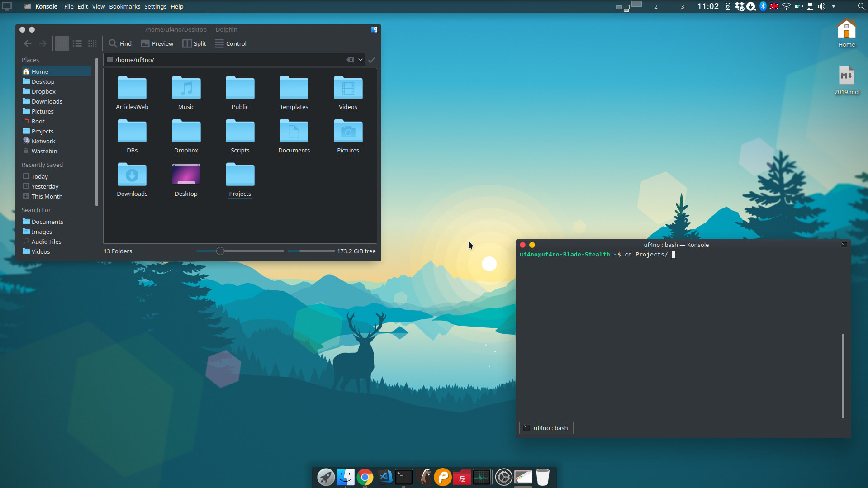Adjust the icon size zoom slider in Dolphin

tap(220, 251)
